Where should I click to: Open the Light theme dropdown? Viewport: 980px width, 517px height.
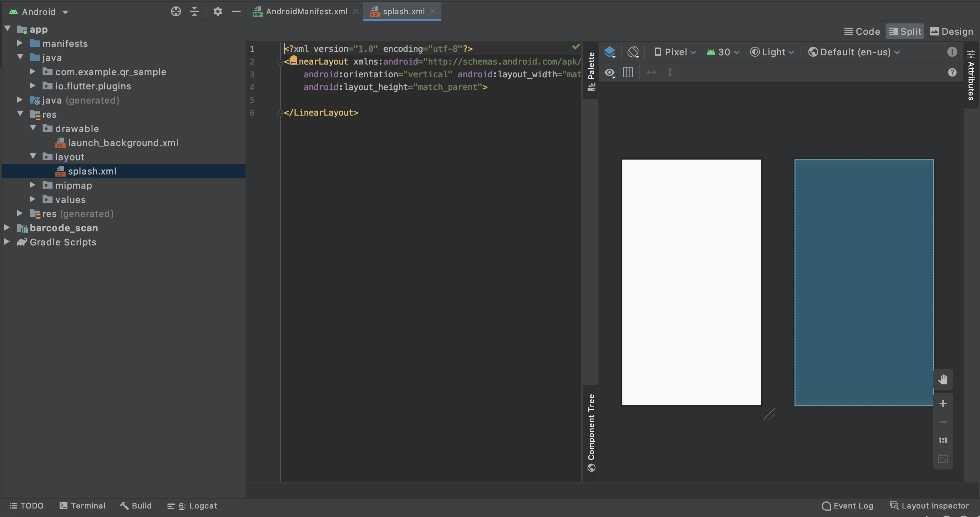click(x=772, y=52)
